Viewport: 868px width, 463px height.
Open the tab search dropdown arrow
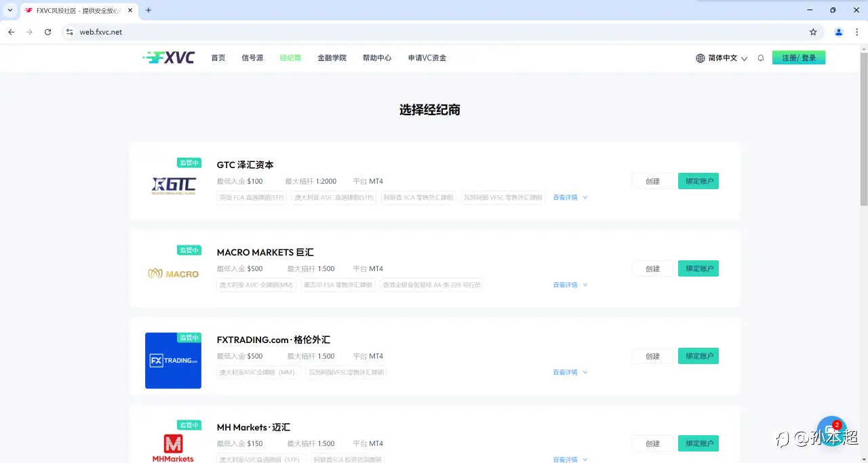click(9, 10)
